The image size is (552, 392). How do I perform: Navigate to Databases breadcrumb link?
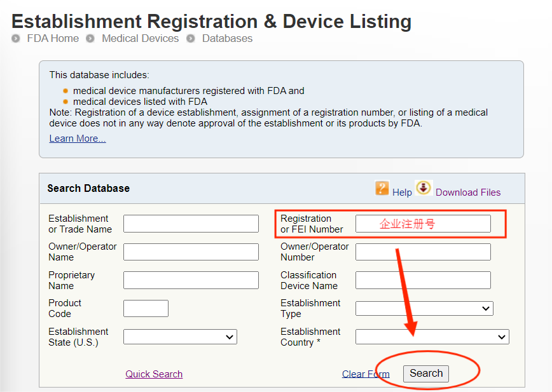[x=227, y=39]
